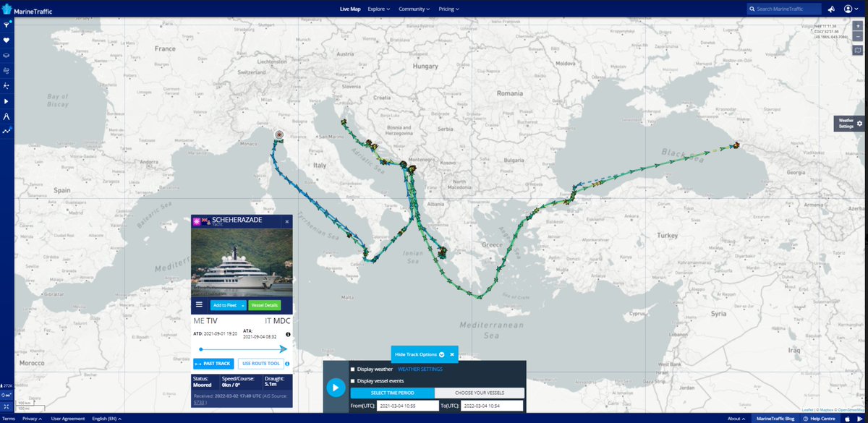The height and width of the screenshot is (423, 868).
Task: Expand the Explore menu
Action: tap(379, 9)
